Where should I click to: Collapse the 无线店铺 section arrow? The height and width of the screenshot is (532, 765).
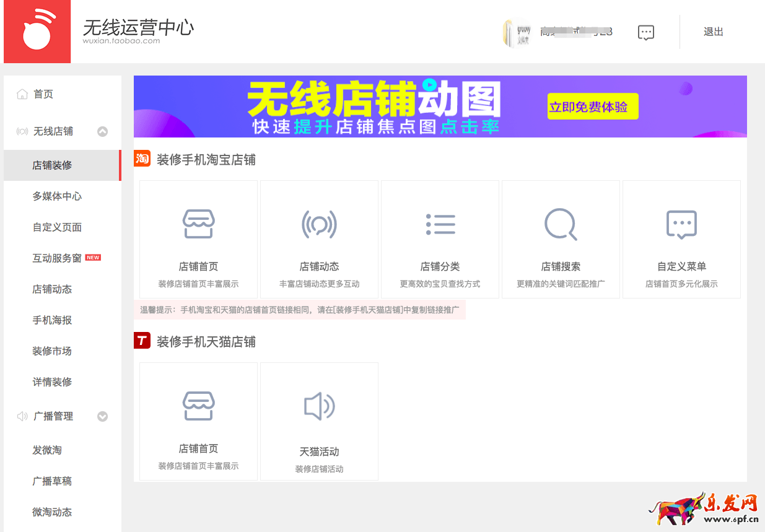(x=103, y=131)
